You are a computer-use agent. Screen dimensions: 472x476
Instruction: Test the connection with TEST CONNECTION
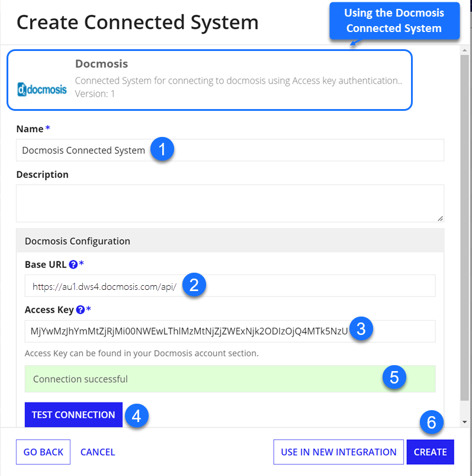73,415
